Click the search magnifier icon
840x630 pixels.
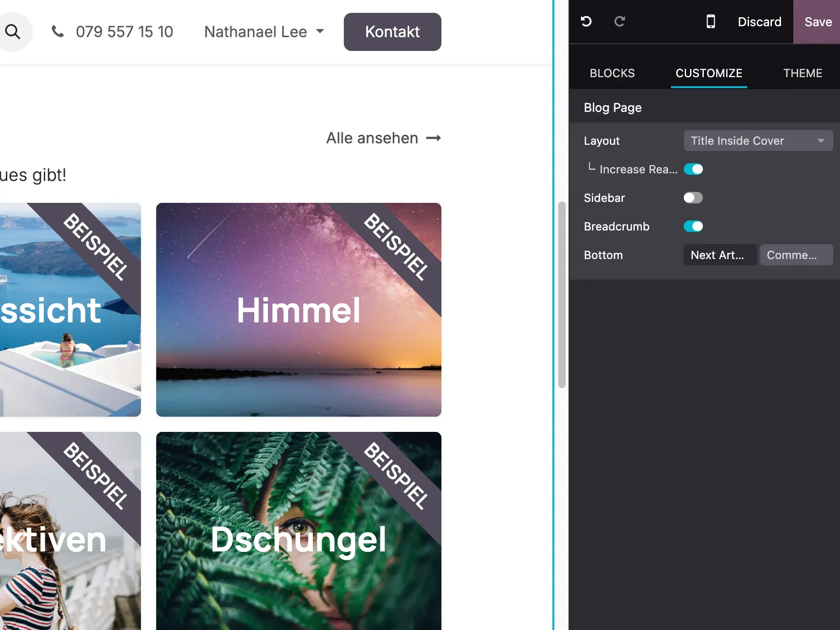[x=13, y=31]
